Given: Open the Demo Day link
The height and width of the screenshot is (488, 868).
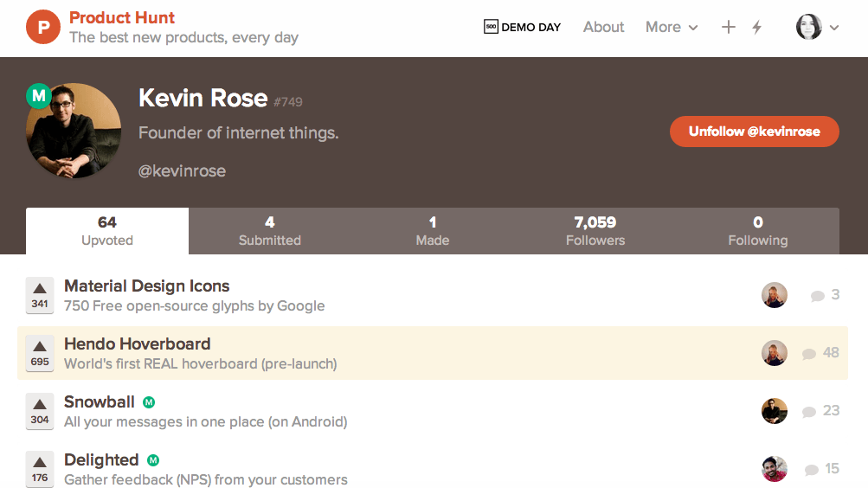Looking at the screenshot, I should tap(523, 28).
